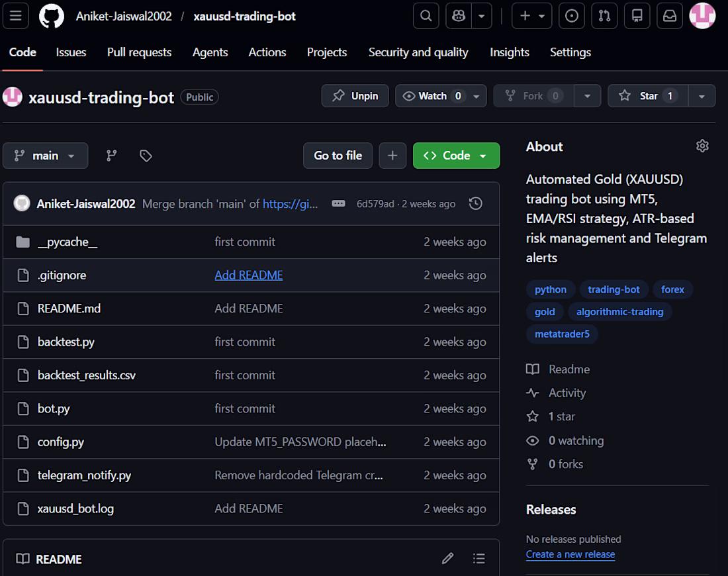Open README outline list icon
Screen dimensions: 728x576
[x=478, y=558]
